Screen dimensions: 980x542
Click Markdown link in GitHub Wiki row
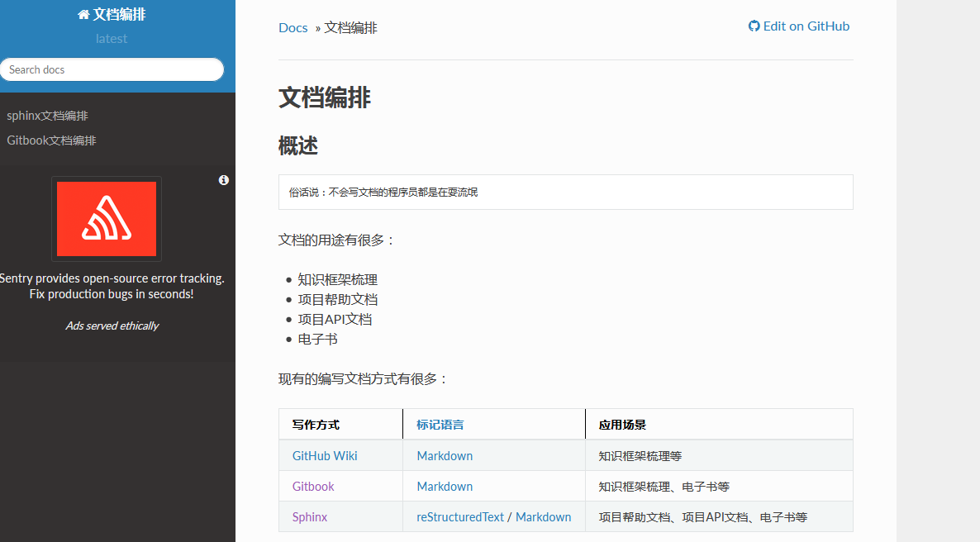point(445,456)
